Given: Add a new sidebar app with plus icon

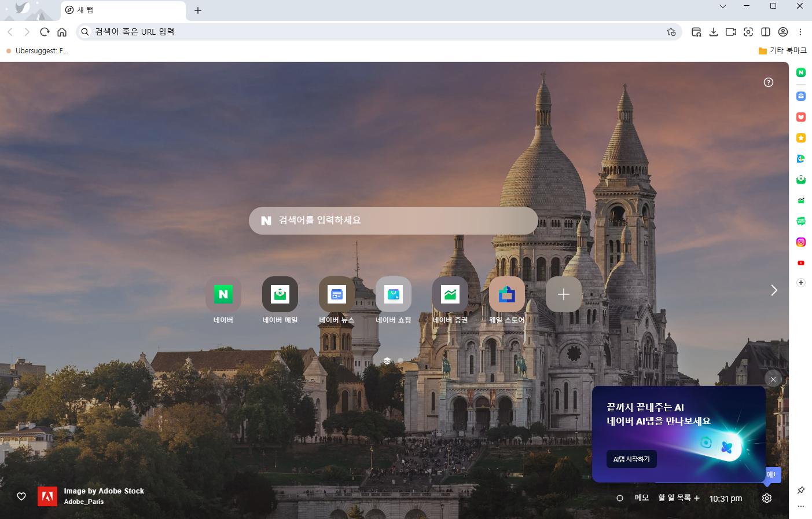Looking at the screenshot, I should point(801,283).
